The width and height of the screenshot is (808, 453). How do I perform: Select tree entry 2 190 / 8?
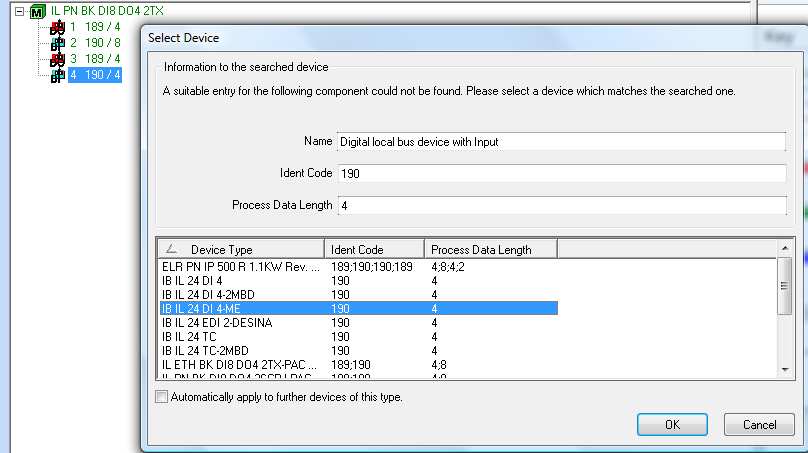[x=95, y=43]
